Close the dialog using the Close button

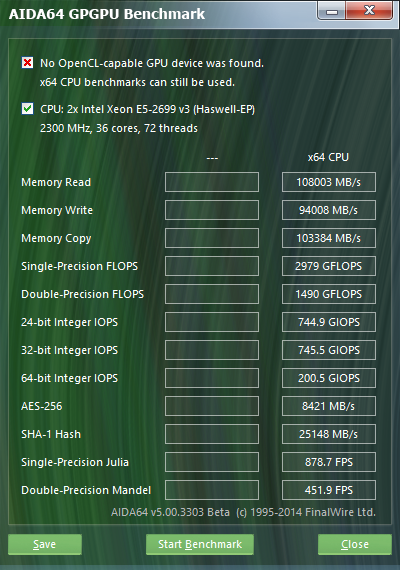(x=355, y=544)
